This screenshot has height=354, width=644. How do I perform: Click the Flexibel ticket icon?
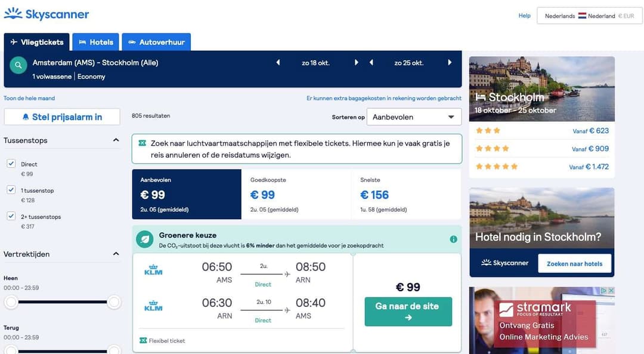coord(143,340)
